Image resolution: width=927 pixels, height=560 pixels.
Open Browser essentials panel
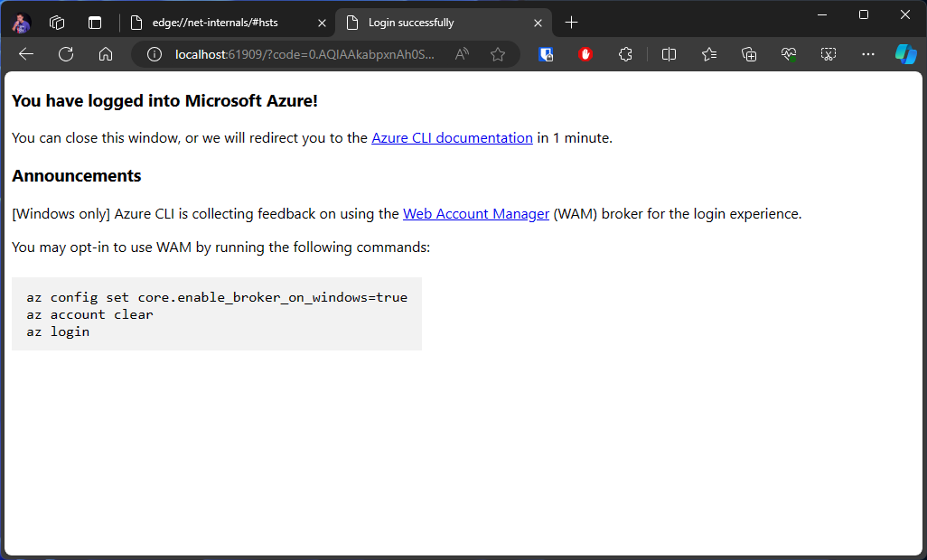pyautogui.click(x=788, y=54)
